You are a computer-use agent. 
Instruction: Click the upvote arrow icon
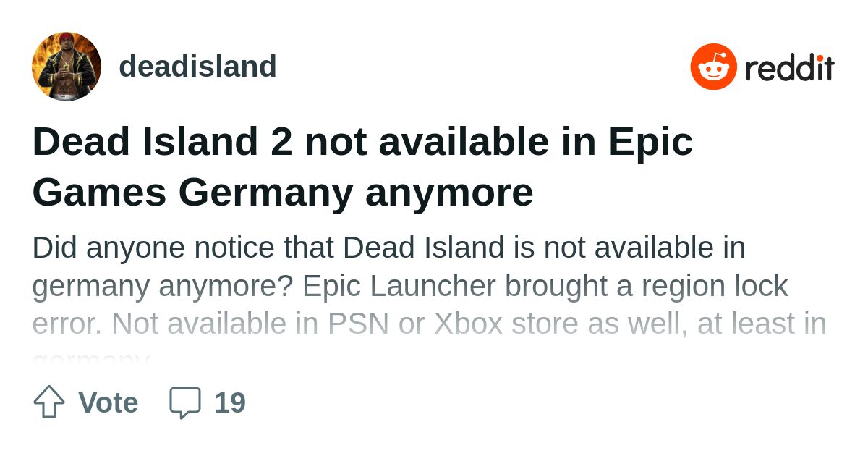pos(49,402)
